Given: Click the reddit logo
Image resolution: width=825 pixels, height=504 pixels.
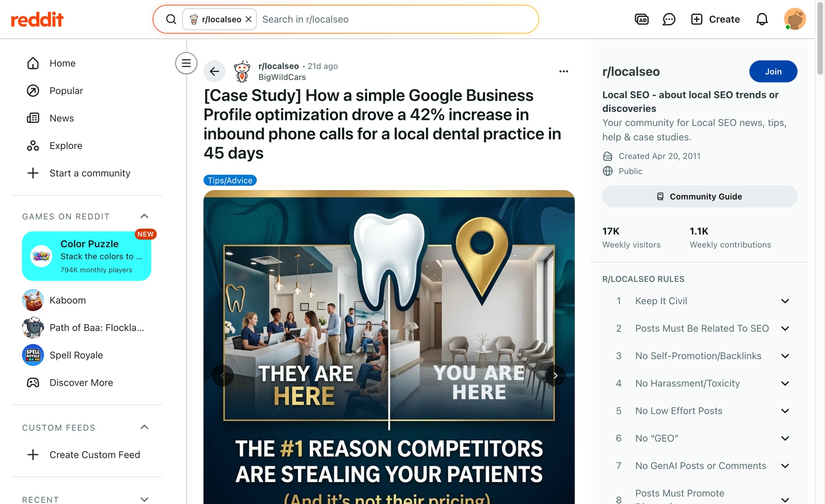Looking at the screenshot, I should (x=37, y=19).
